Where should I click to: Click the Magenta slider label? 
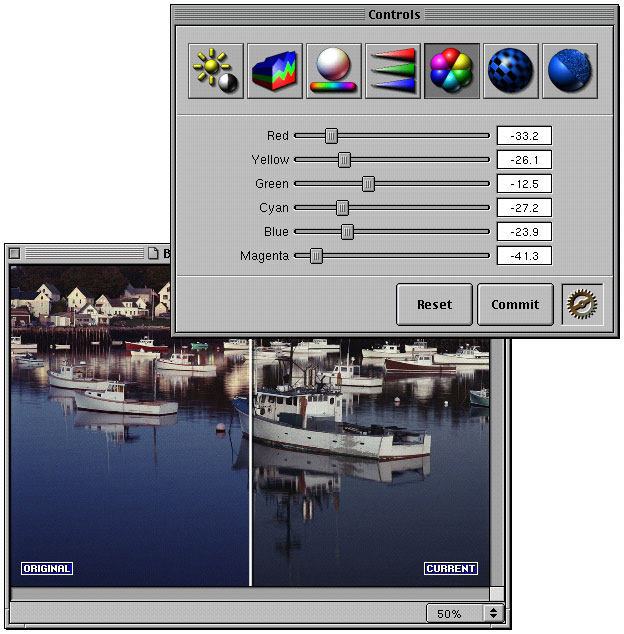(264, 256)
